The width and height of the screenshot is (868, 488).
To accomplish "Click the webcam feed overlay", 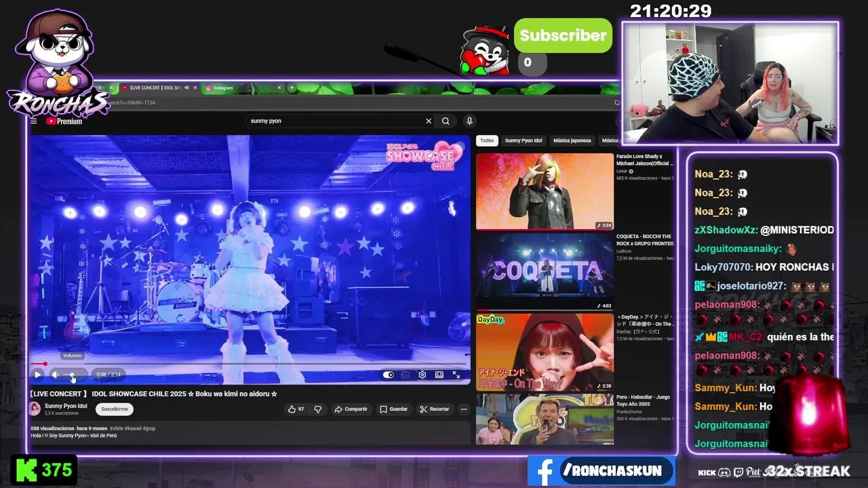I will tap(730, 83).
